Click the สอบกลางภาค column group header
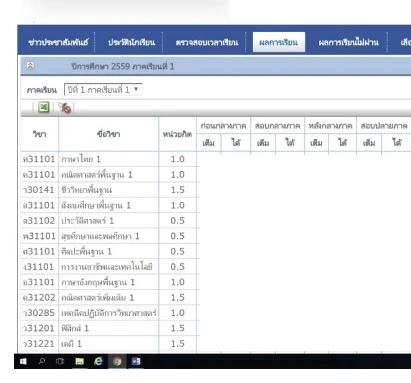Viewport: 411px width, 383px height. 277,126
